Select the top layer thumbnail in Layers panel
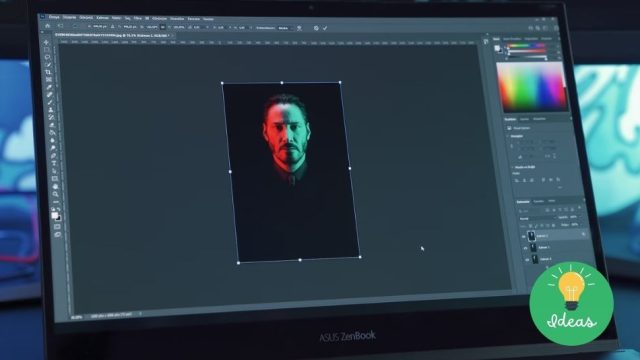640x360 pixels. click(531, 236)
